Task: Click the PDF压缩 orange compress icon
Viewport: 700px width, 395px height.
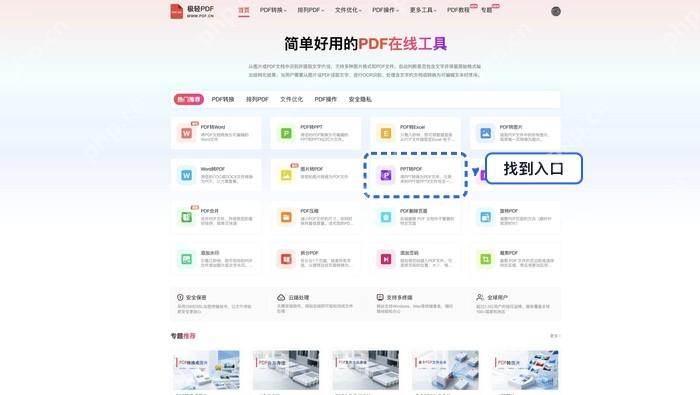Action: [286, 217]
